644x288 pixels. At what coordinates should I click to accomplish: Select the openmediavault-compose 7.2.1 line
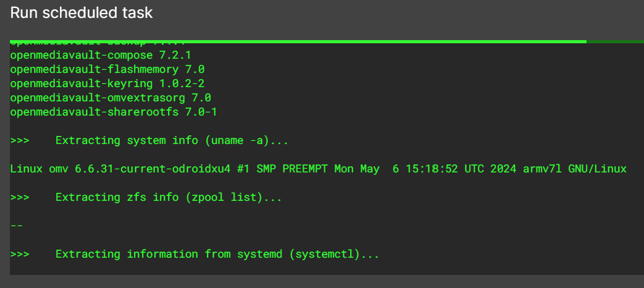tap(101, 55)
